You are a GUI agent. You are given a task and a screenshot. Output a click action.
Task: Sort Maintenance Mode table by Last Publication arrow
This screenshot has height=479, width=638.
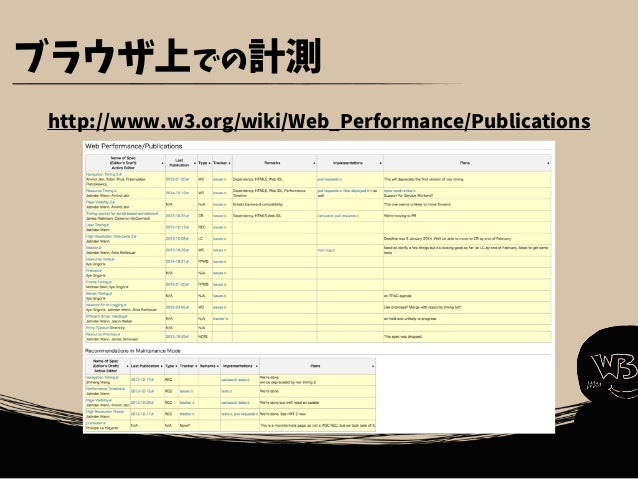(162, 367)
